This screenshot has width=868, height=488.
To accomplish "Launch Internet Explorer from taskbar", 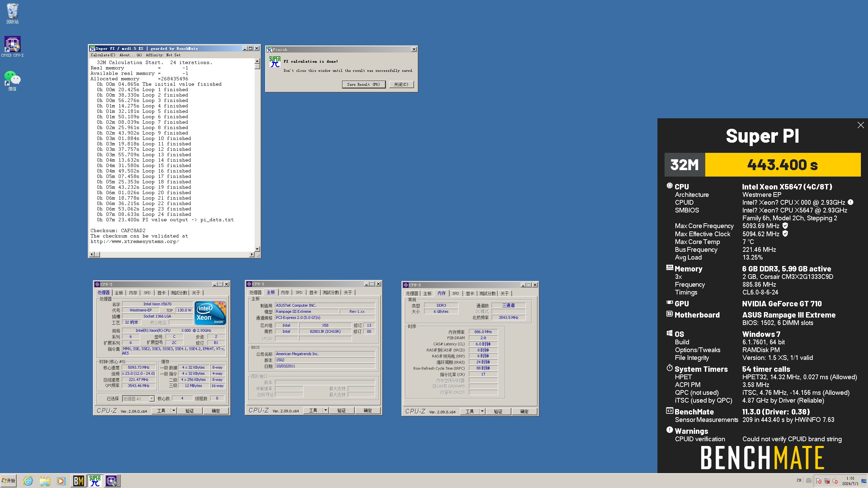I will click(x=28, y=481).
